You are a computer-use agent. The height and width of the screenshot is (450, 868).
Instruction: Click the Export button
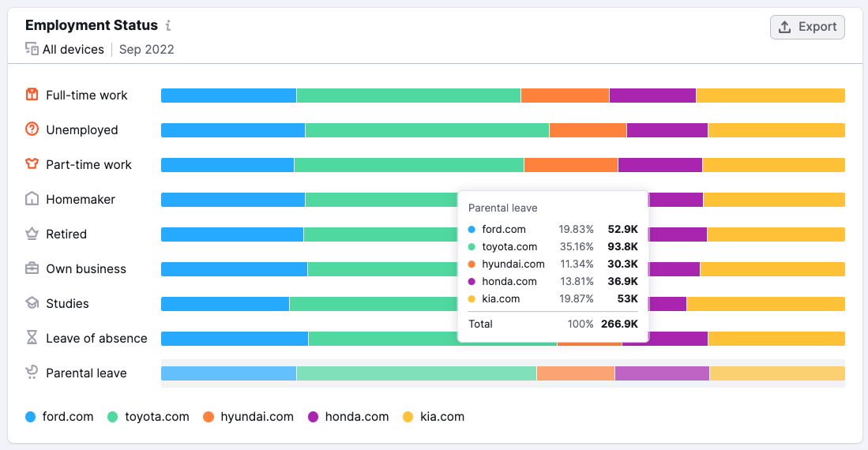(x=807, y=27)
